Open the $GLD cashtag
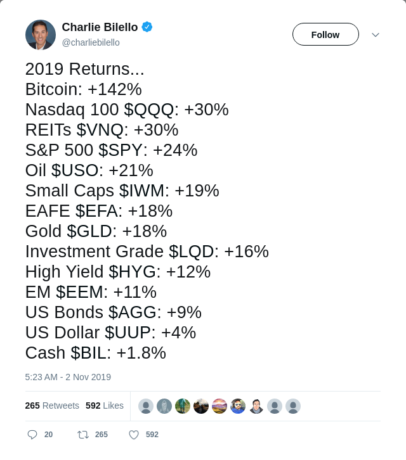The image size is (406, 460). [x=91, y=231]
